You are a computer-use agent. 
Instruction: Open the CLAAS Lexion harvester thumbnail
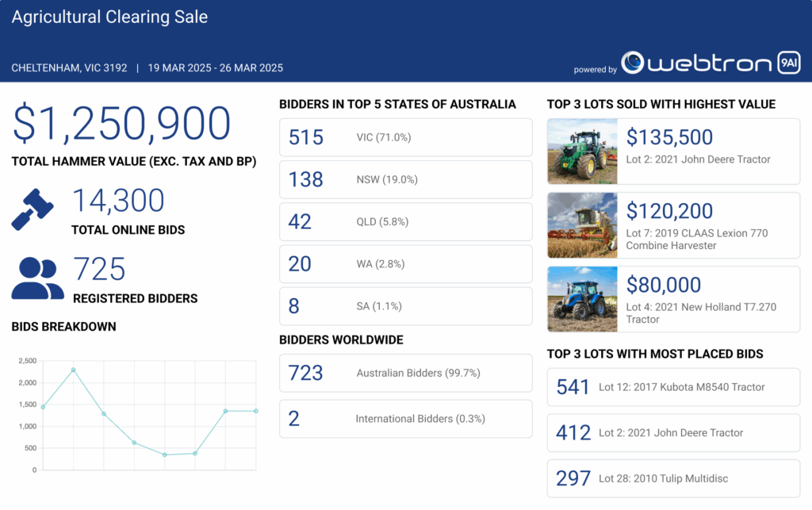click(x=583, y=225)
